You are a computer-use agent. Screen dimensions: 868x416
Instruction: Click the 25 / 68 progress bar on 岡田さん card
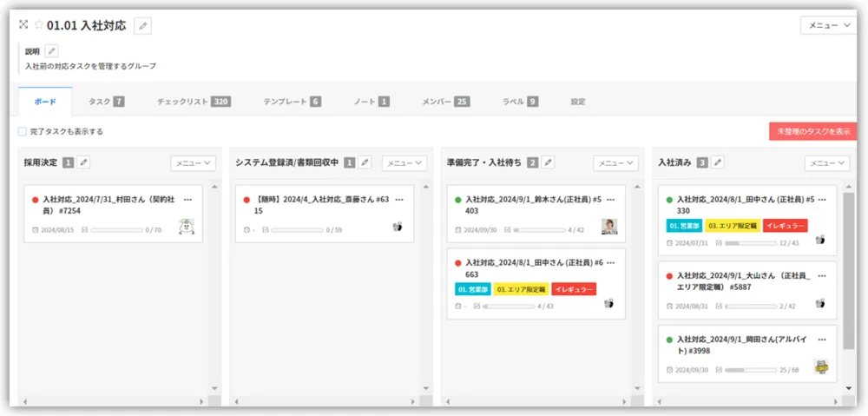click(753, 369)
